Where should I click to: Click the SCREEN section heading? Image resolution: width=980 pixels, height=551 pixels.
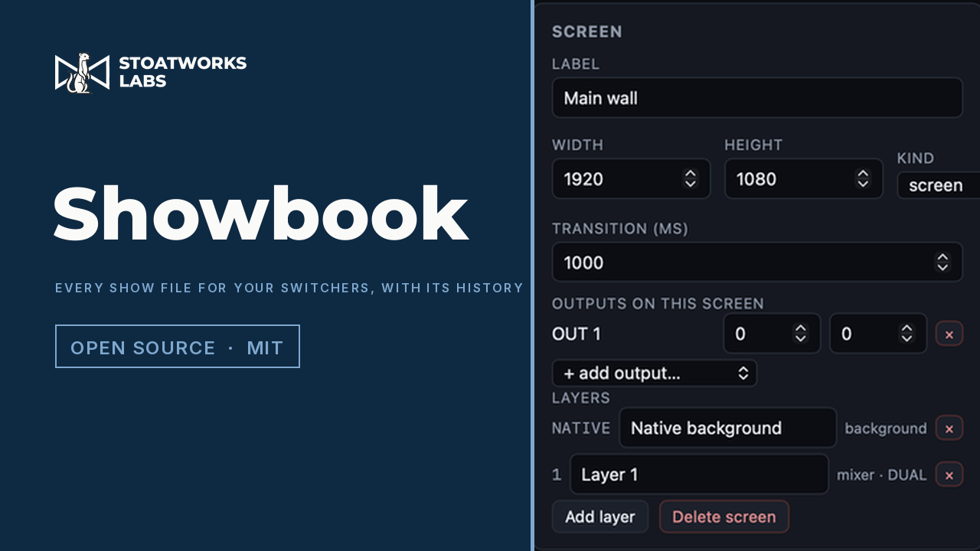click(x=587, y=32)
